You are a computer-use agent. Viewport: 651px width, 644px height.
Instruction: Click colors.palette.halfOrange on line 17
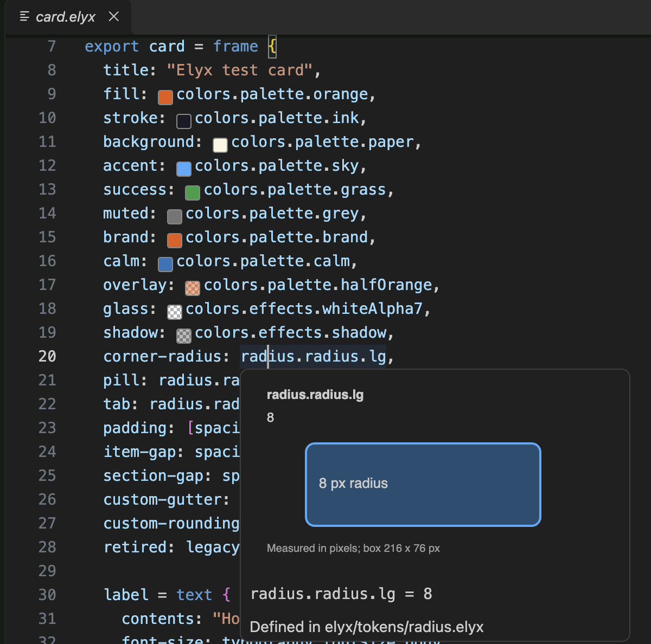(x=318, y=285)
